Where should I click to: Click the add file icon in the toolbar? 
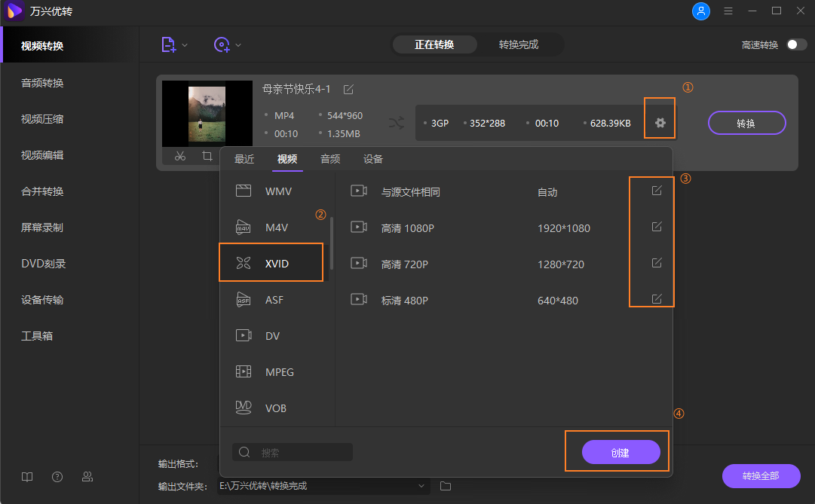(167, 44)
